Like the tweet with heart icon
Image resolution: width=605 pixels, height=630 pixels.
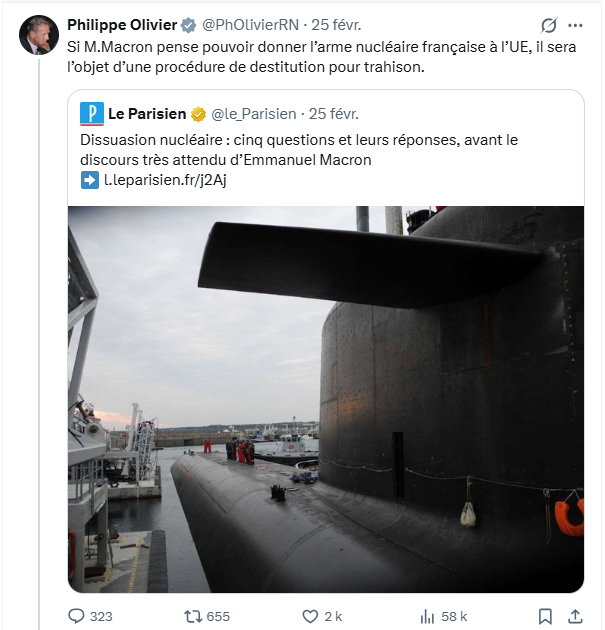(x=310, y=616)
